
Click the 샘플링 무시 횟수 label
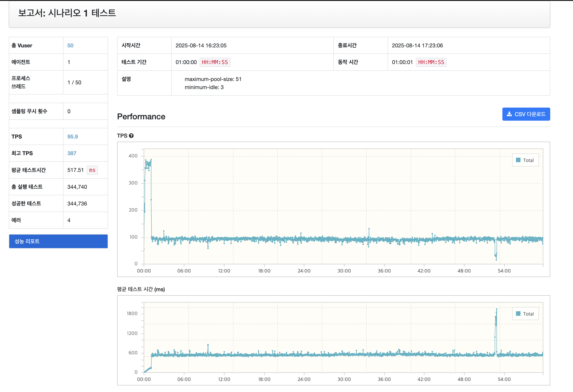(29, 111)
